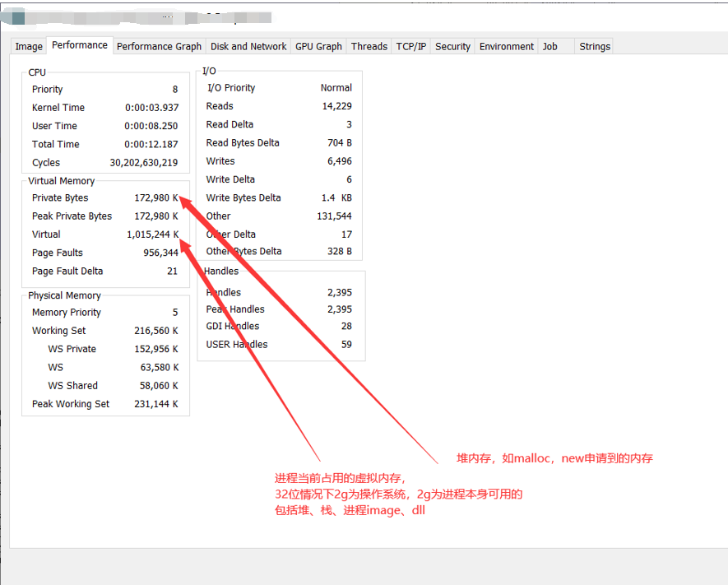Click the Virtual memory value 1,015,244 K
The width and height of the screenshot is (728, 585).
coord(152,234)
